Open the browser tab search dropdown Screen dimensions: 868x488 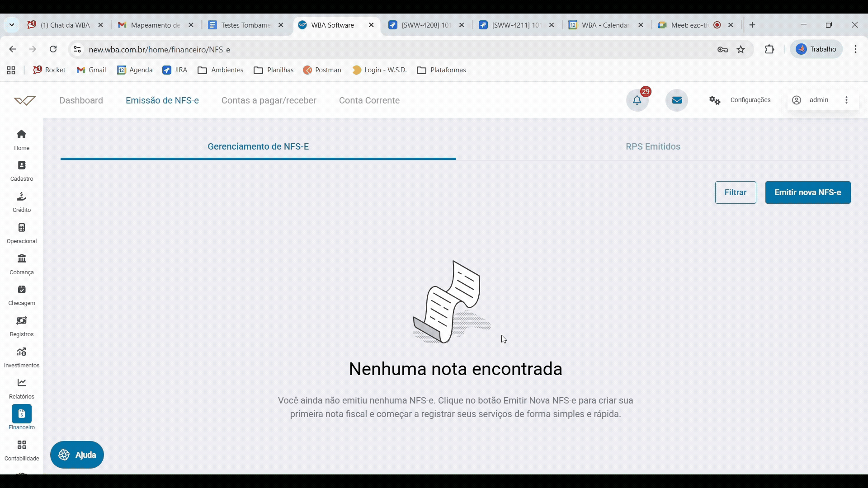[x=12, y=25]
